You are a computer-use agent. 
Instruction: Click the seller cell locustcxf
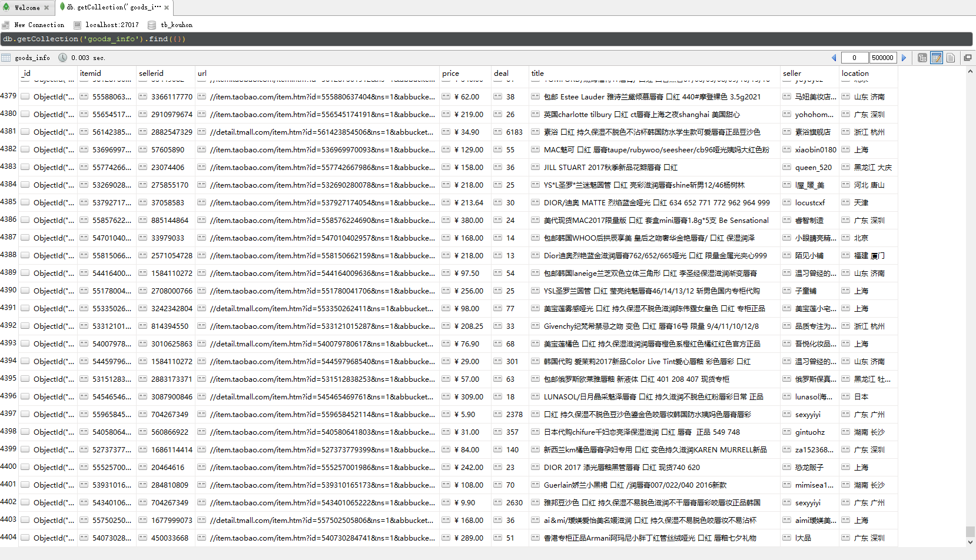[x=810, y=202]
